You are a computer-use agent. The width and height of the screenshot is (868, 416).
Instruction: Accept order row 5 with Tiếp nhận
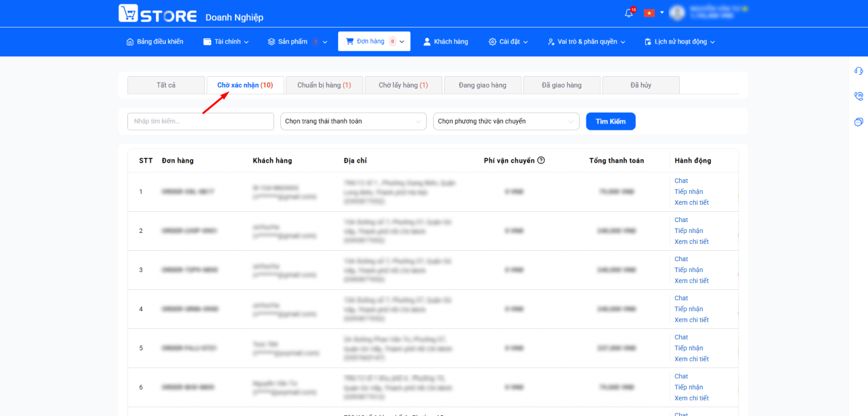point(689,348)
